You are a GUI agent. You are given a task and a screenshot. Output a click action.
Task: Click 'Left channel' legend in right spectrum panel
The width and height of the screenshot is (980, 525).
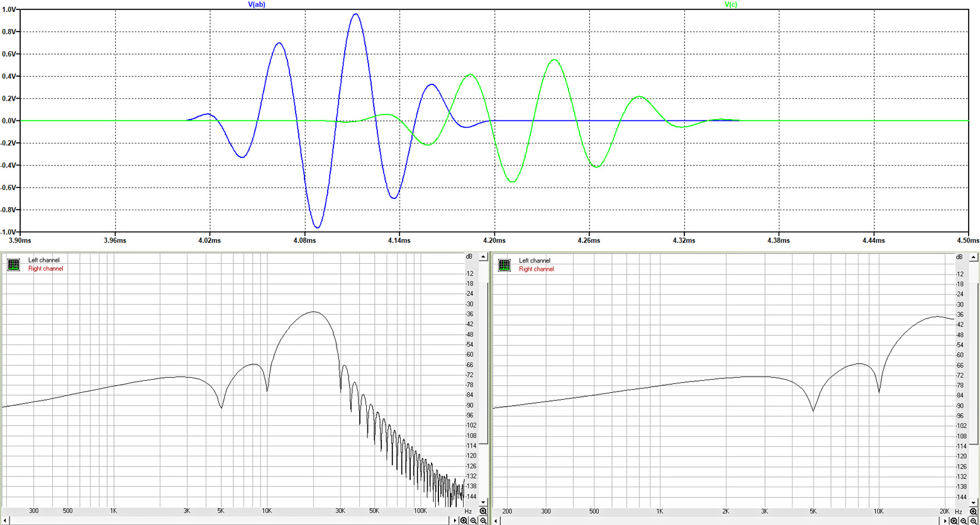pyautogui.click(x=535, y=261)
